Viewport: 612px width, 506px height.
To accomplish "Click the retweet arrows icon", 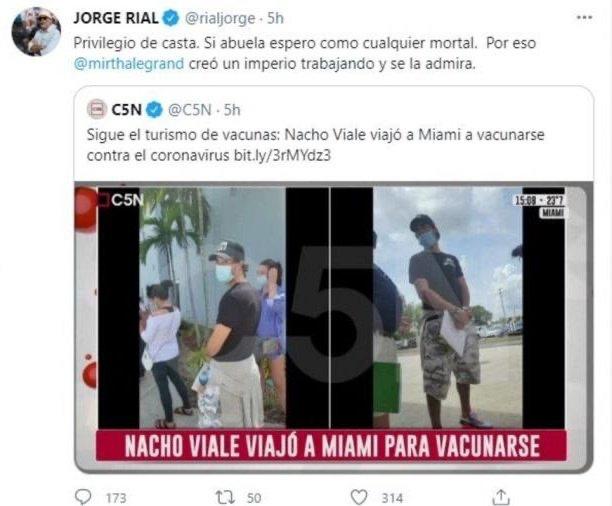I will click(x=226, y=497).
